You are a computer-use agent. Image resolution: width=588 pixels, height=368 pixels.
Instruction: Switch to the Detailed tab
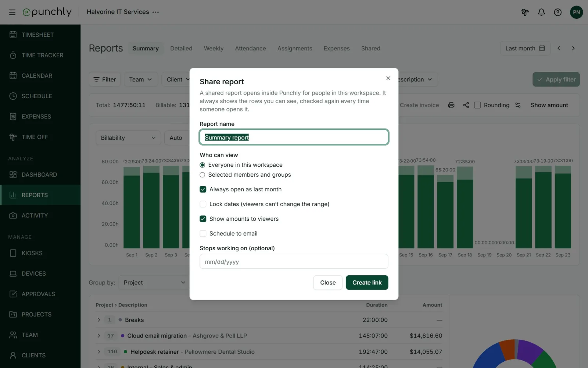coord(181,48)
